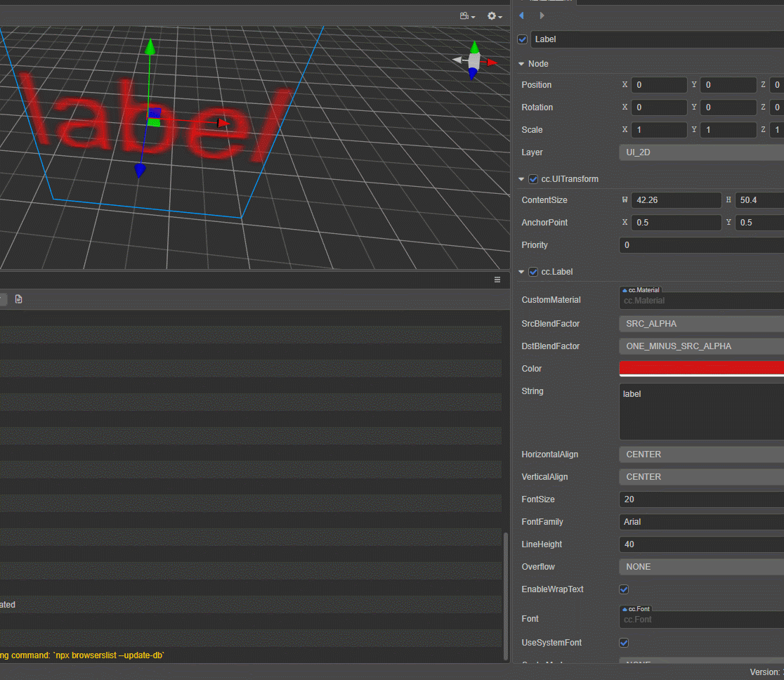Collapse the Node section
784x680 pixels.
pyautogui.click(x=521, y=64)
